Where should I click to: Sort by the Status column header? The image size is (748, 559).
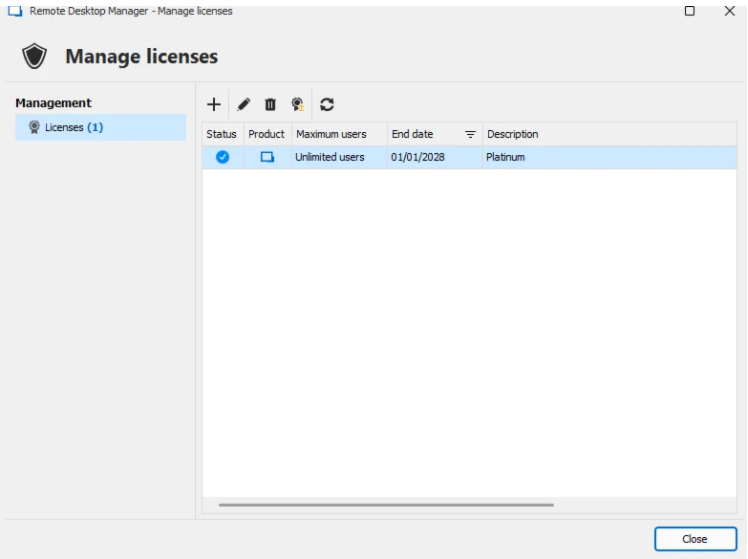click(x=221, y=134)
